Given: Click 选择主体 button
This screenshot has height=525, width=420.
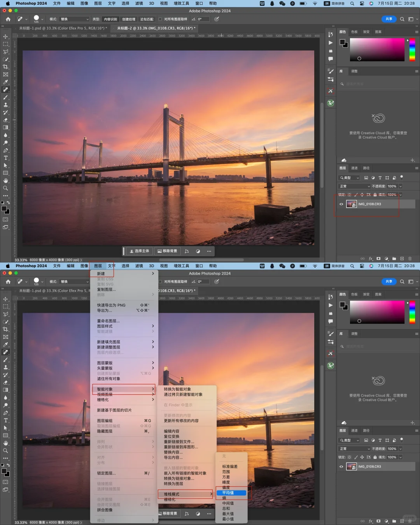Looking at the screenshot, I should coord(139,251).
